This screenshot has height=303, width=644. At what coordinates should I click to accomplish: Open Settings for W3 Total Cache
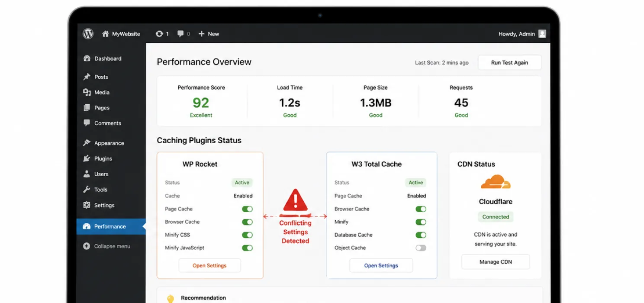click(x=381, y=265)
